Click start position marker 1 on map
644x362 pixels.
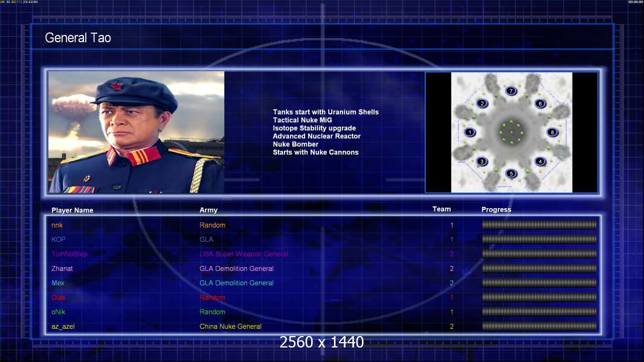pyautogui.click(x=470, y=132)
